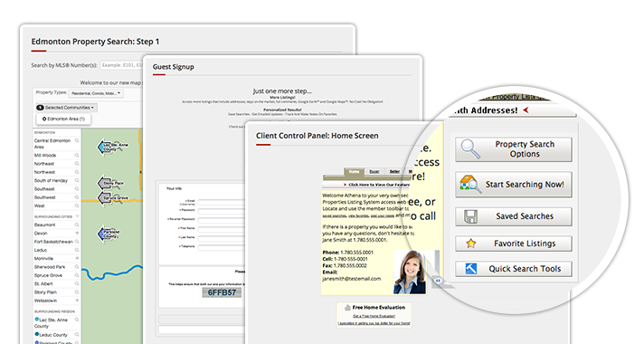Click the Email field in Guest Signup
The height and width of the screenshot is (344, 644).
[x=221, y=202]
